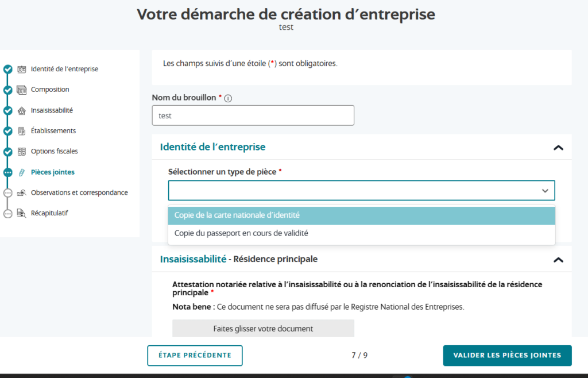This screenshot has height=378, width=588.
Task: Select the Pièces jointes step
Action: click(52, 172)
